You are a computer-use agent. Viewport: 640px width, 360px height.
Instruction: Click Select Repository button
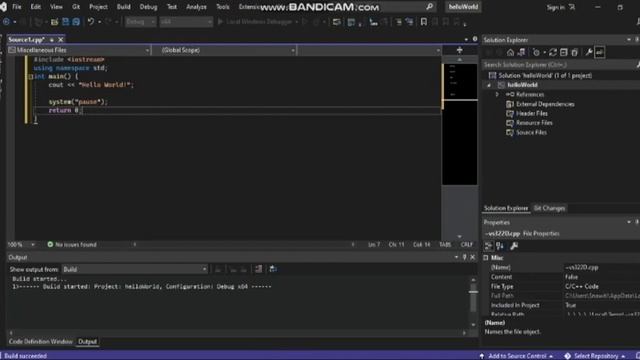pos(596,356)
